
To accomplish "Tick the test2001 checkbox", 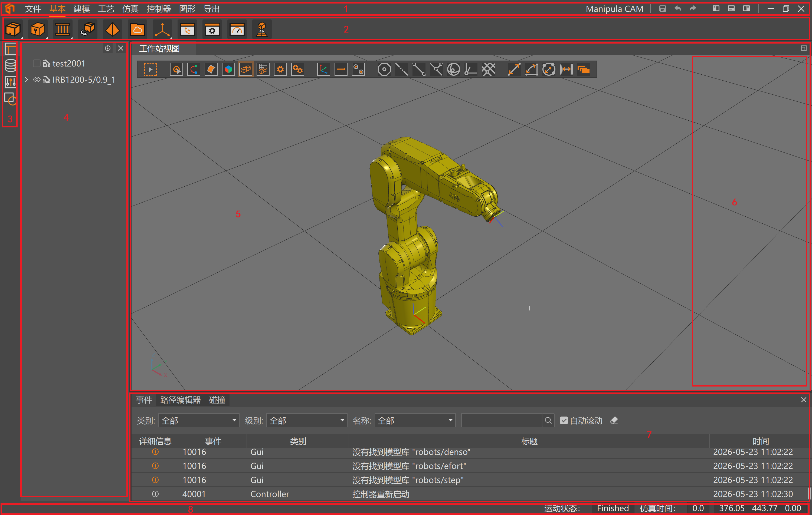I will (37, 63).
